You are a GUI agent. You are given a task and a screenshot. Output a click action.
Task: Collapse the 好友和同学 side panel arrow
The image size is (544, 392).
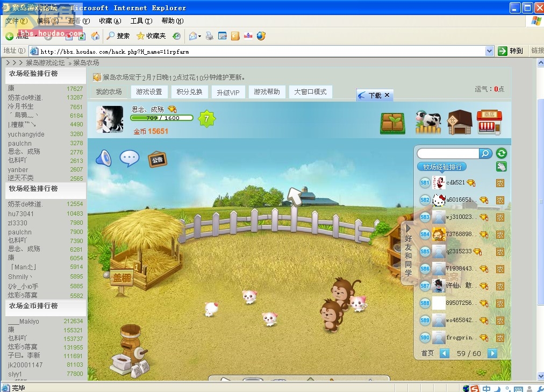(x=408, y=228)
